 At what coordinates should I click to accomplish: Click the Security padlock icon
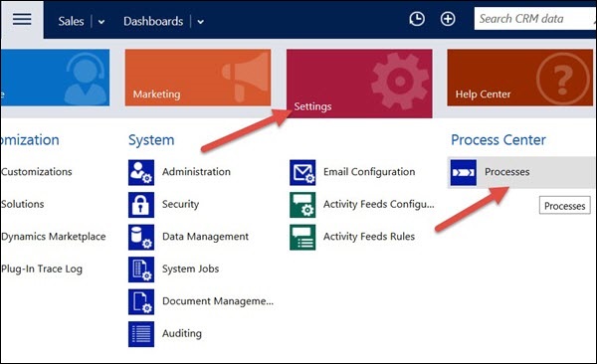tap(141, 205)
